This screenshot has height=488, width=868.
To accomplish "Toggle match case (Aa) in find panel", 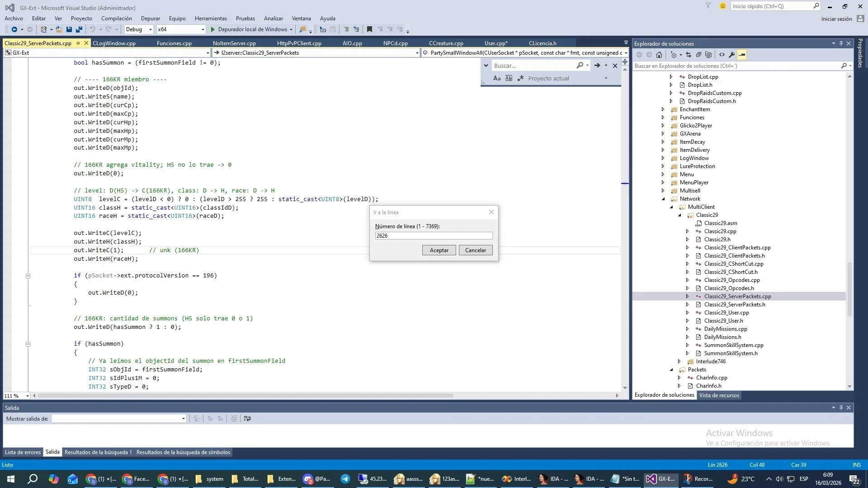I will tap(497, 78).
